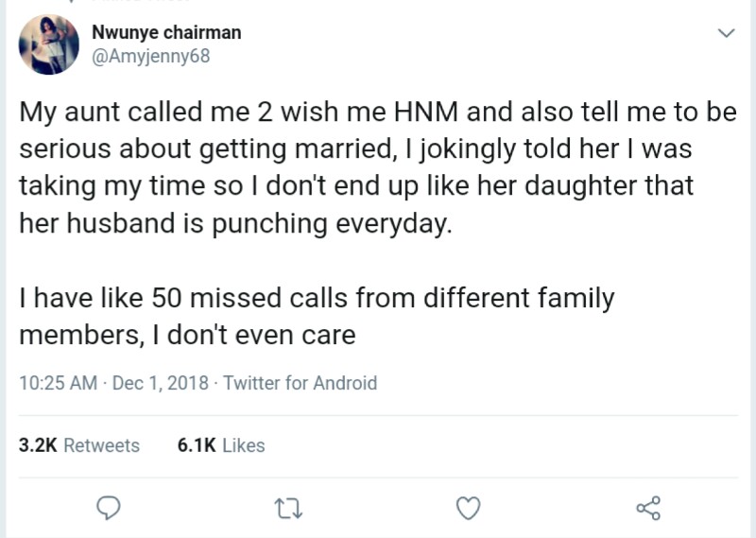Open Nwunye chairman's profile picture
This screenshot has height=538, width=756.
click(48, 44)
